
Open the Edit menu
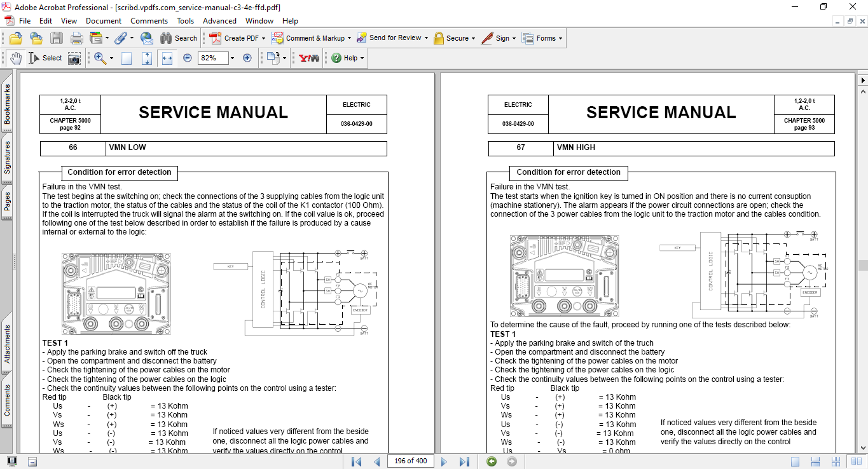click(x=46, y=21)
